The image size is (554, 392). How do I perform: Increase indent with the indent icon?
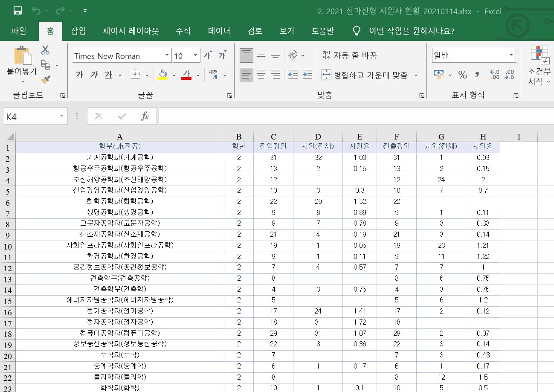click(x=307, y=75)
